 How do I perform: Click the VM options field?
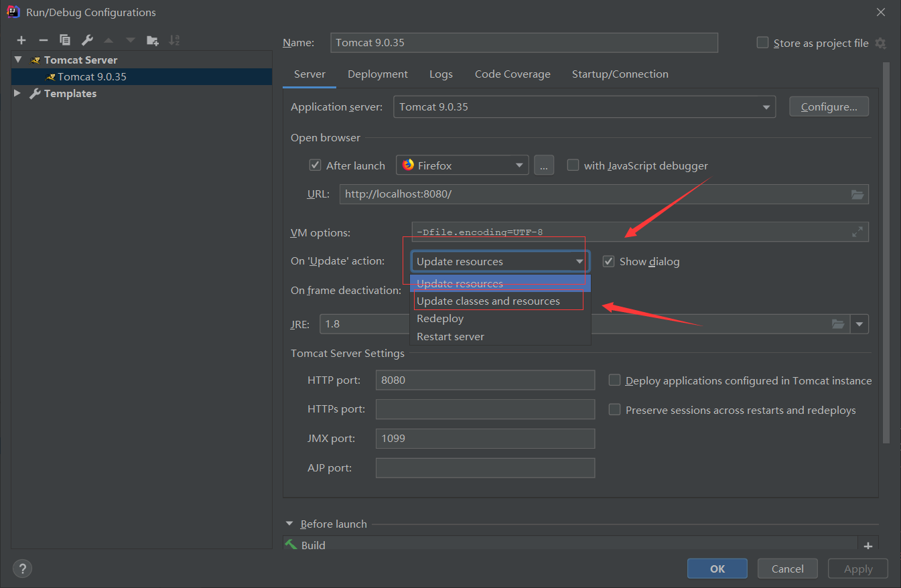pyautogui.click(x=640, y=232)
